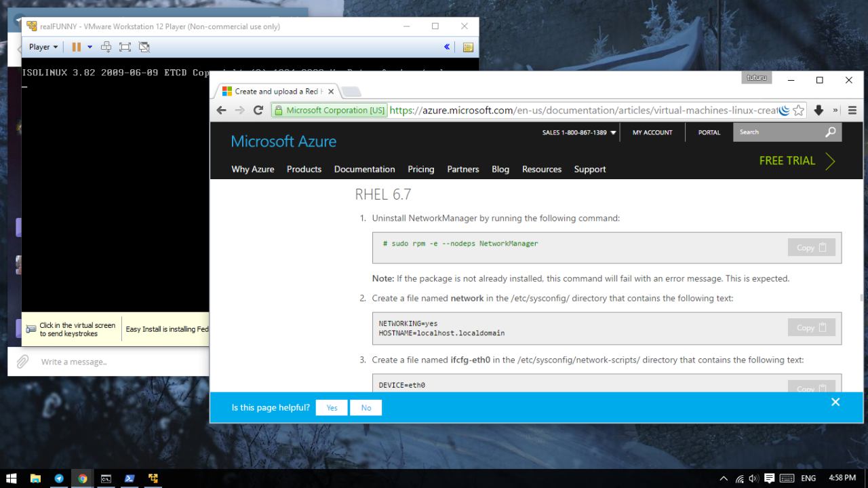The image size is (868, 488).
Task: Open Command Prompt from the taskbar
Action: tap(106, 478)
